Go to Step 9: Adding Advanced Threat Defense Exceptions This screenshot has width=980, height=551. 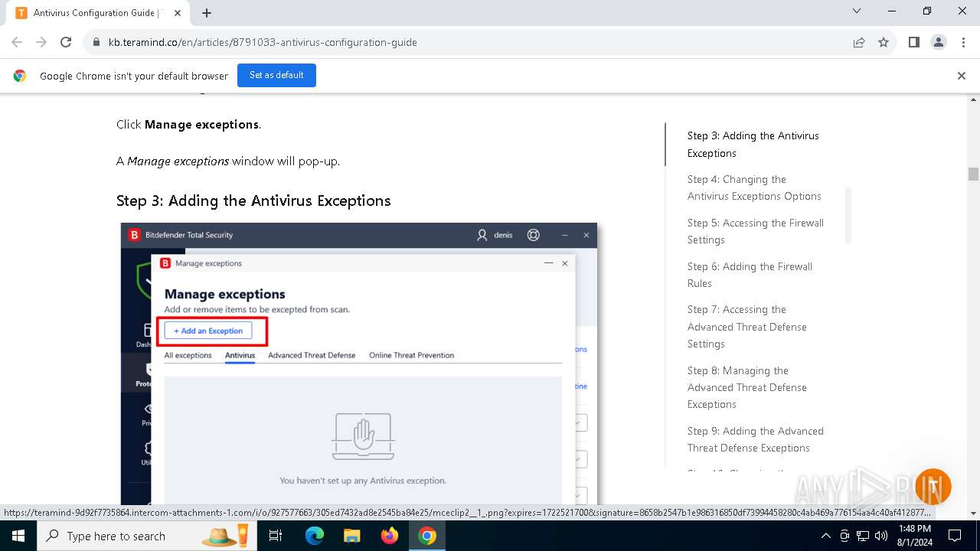click(x=756, y=439)
